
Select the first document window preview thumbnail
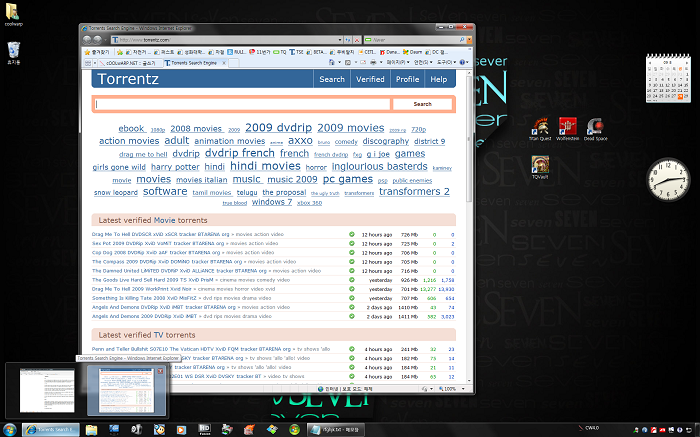point(46,390)
